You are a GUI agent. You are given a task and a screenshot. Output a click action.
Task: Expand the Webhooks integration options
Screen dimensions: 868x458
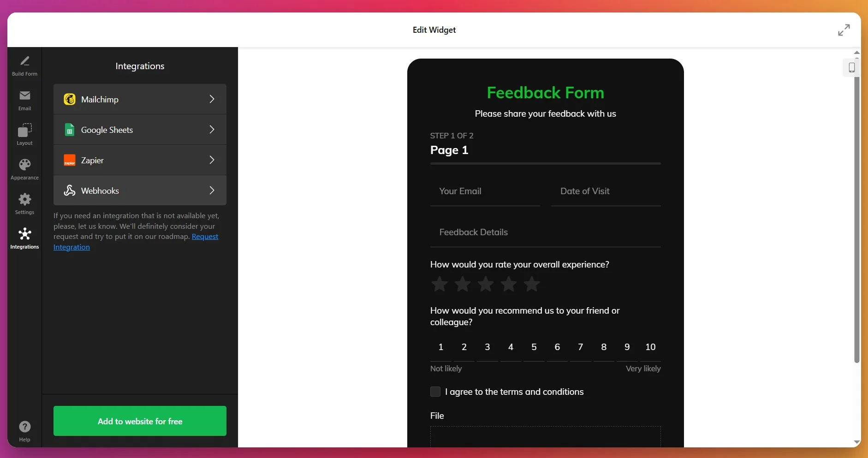(x=212, y=190)
